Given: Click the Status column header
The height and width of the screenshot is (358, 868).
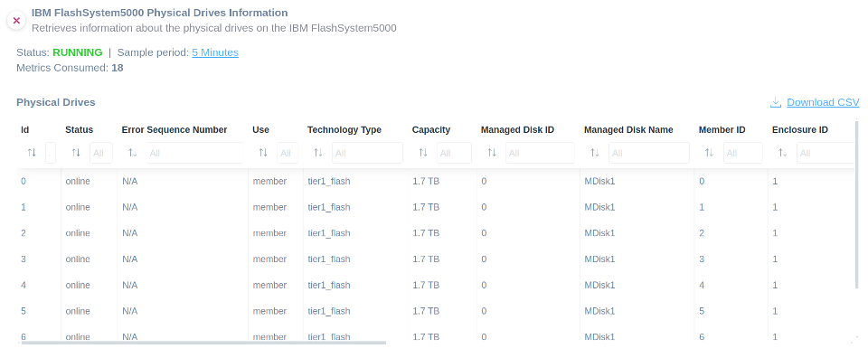Looking at the screenshot, I should click(80, 130).
